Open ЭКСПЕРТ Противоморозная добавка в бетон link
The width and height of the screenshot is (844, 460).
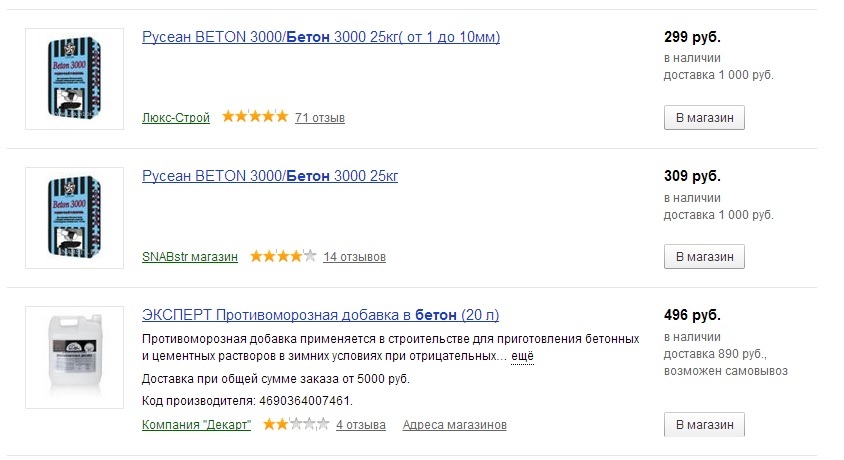pos(320,315)
